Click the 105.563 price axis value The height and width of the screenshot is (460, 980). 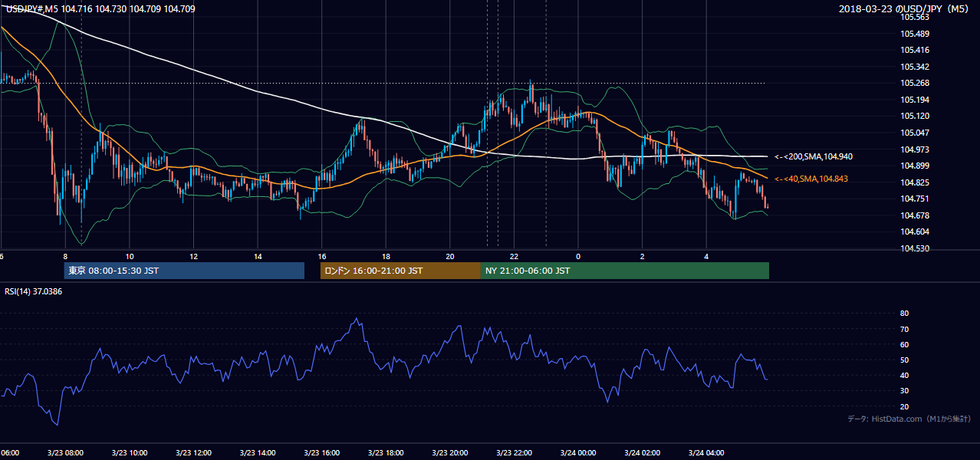916,17
